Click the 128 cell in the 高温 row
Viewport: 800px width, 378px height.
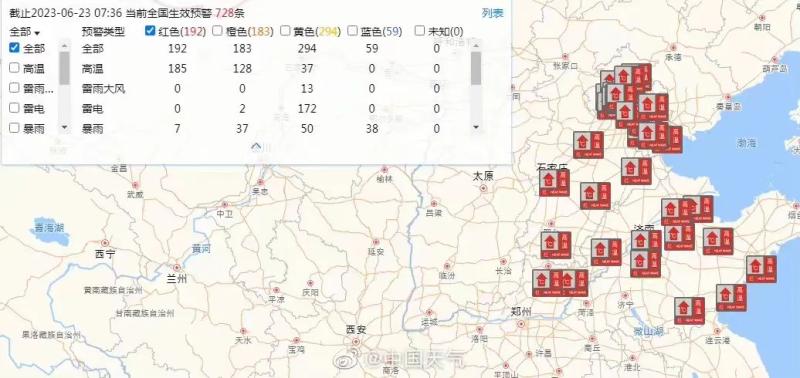click(x=242, y=68)
